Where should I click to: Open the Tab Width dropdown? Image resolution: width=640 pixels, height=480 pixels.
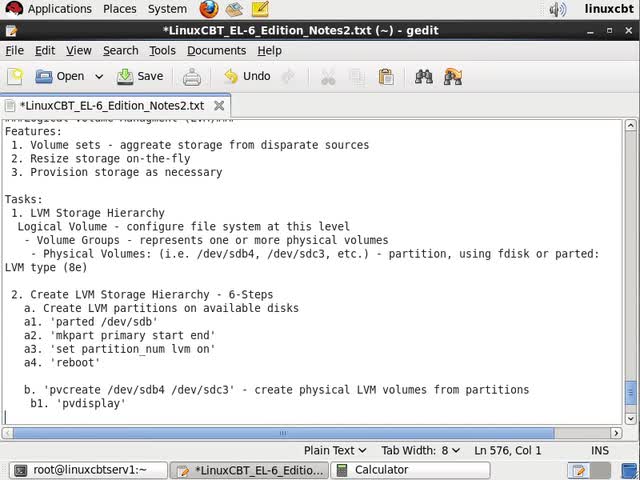tap(420, 451)
